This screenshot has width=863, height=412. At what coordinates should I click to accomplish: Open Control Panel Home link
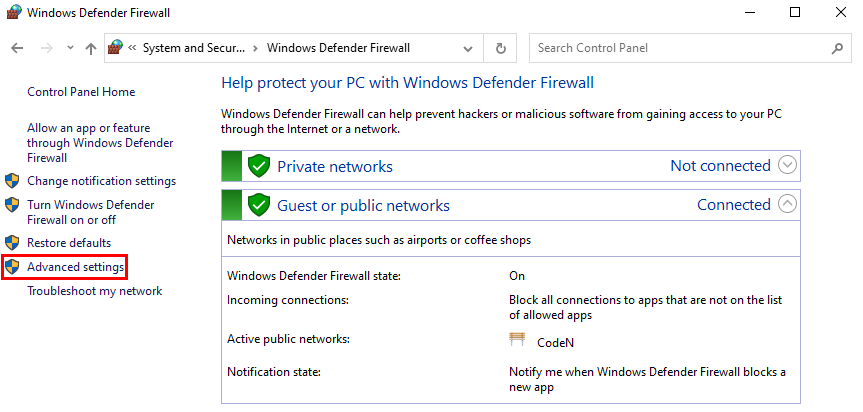point(81,92)
